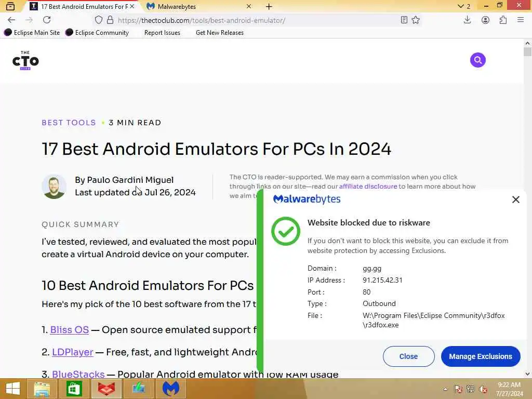The width and height of the screenshot is (532, 399).
Task: Open the r3dfox browser taskbar icon
Action: coord(106,389)
